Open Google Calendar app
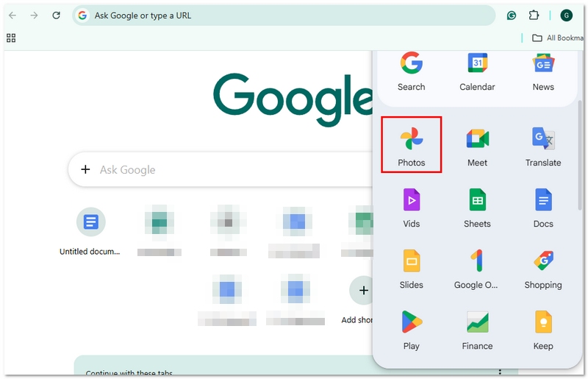This screenshot has width=588, height=379. coord(477,71)
